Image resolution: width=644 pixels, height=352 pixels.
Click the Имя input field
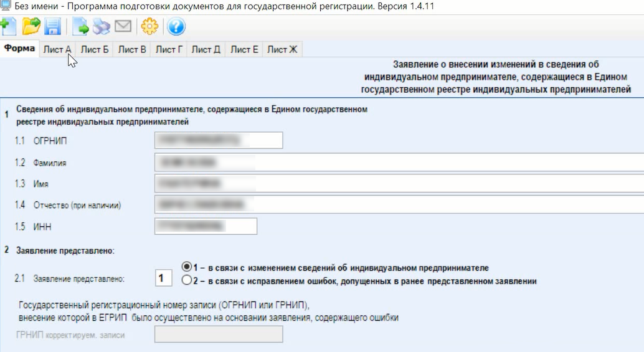[399, 183]
